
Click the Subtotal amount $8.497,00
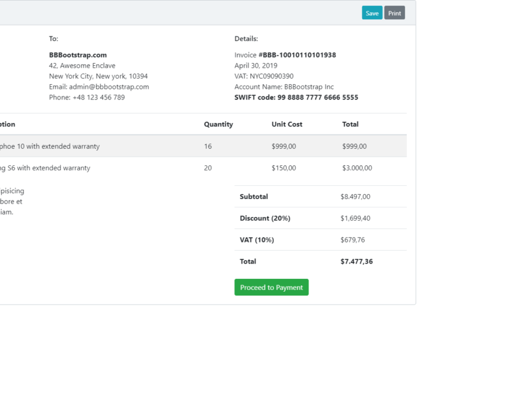click(355, 197)
